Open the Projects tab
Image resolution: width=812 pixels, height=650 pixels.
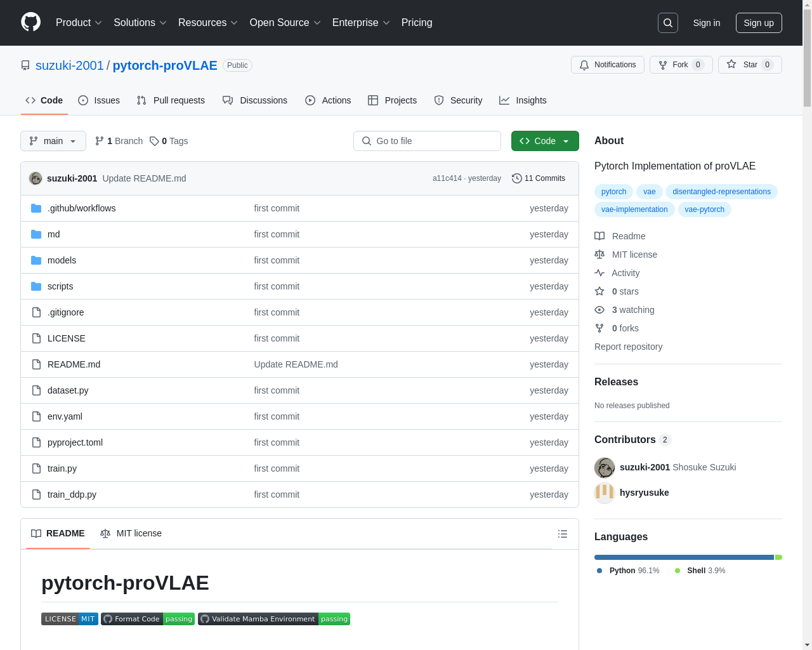[393, 100]
